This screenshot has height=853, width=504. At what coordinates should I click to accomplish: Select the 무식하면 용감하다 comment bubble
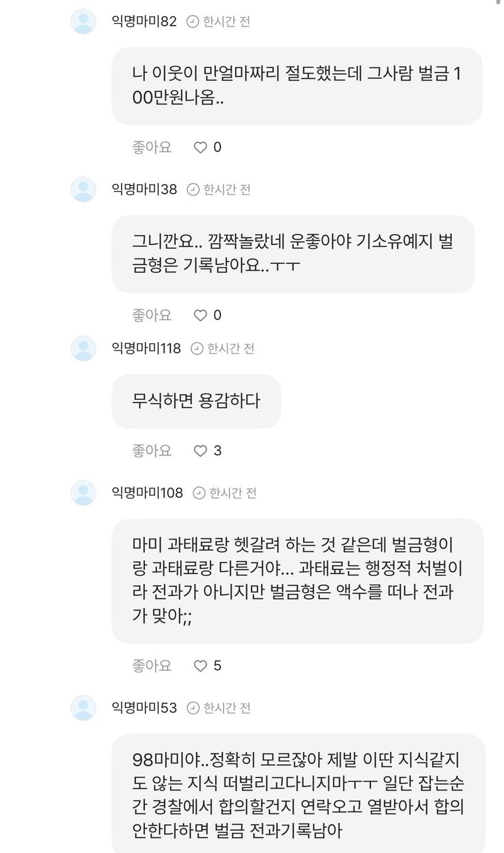click(x=196, y=401)
